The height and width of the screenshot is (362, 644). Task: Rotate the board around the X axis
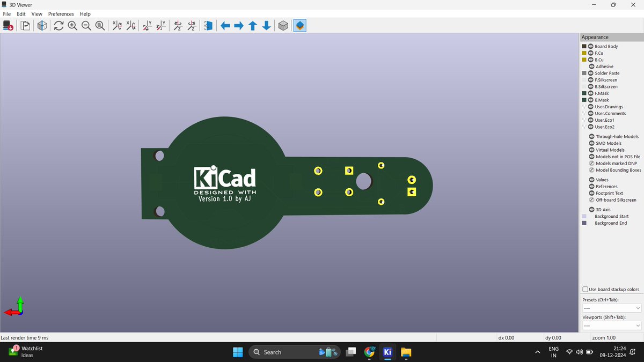pyautogui.click(x=117, y=25)
